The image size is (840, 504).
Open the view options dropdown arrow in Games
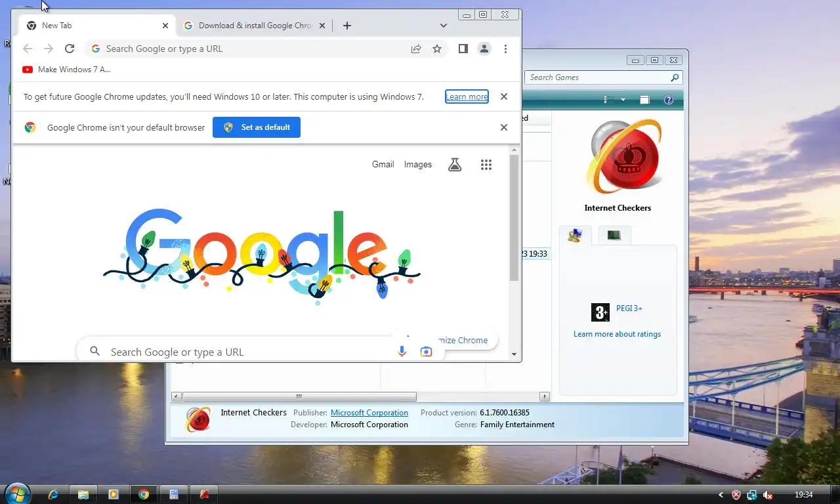(x=623, y=100)
